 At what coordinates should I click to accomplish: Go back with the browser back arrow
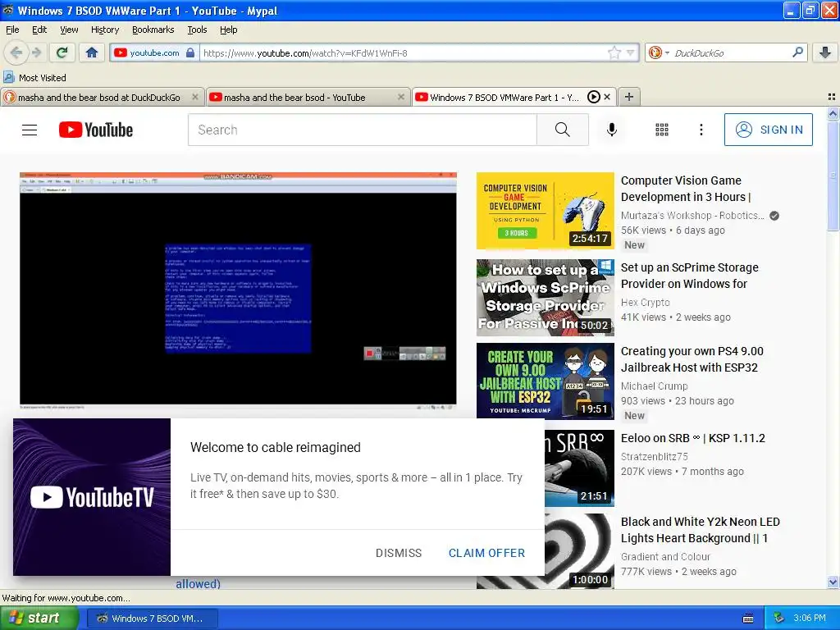coord(16,52)
